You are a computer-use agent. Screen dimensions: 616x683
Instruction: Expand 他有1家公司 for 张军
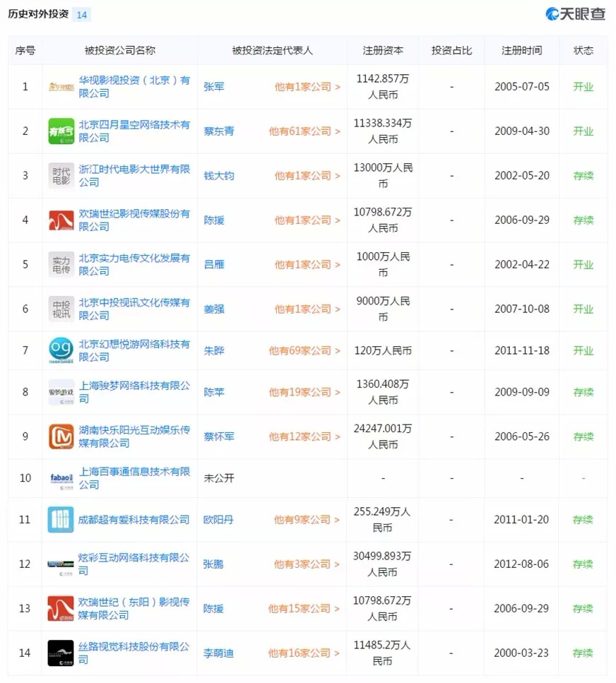[307, 87]
